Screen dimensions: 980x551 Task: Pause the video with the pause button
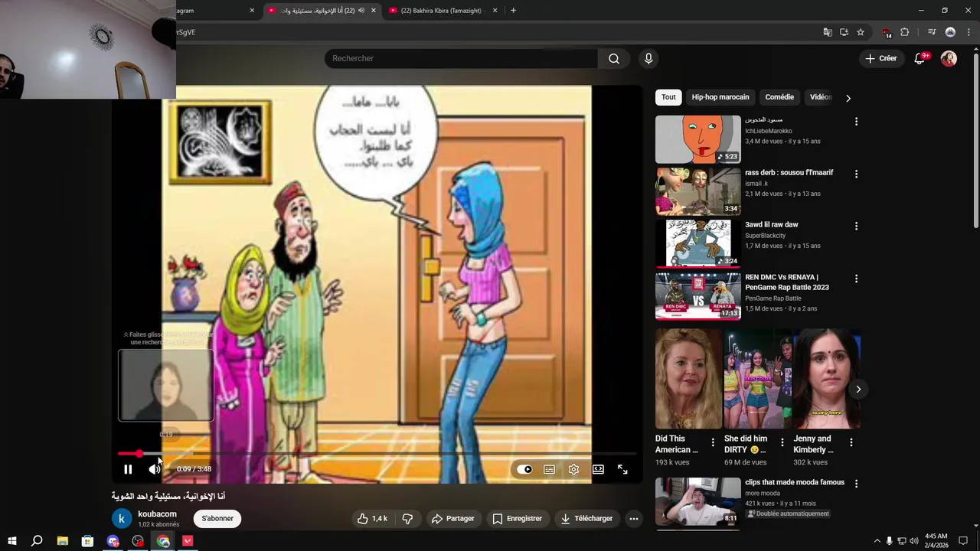coord(128,469)
